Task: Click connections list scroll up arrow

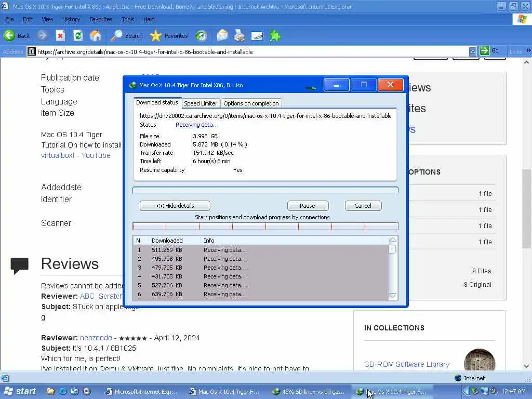Action: 393,240
